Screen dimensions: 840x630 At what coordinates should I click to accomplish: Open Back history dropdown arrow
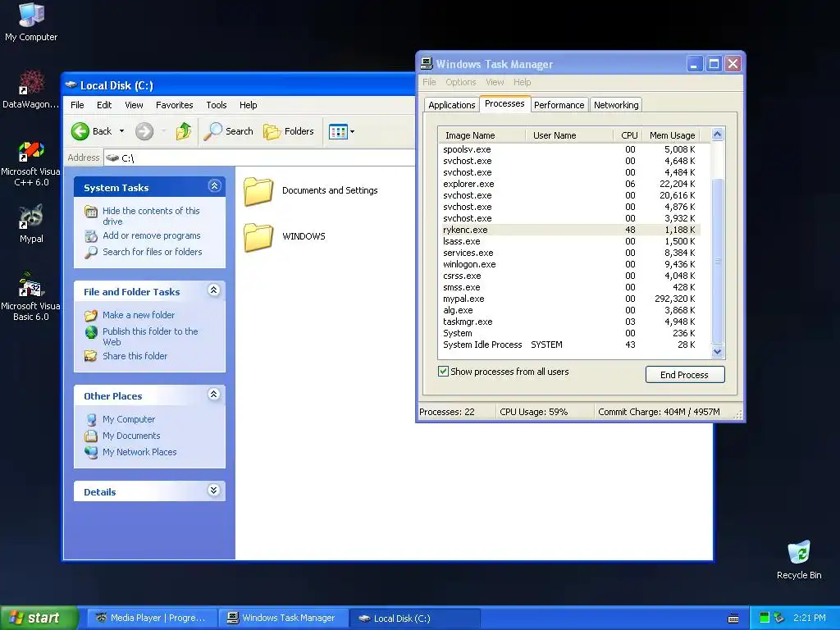pos(121,131)
